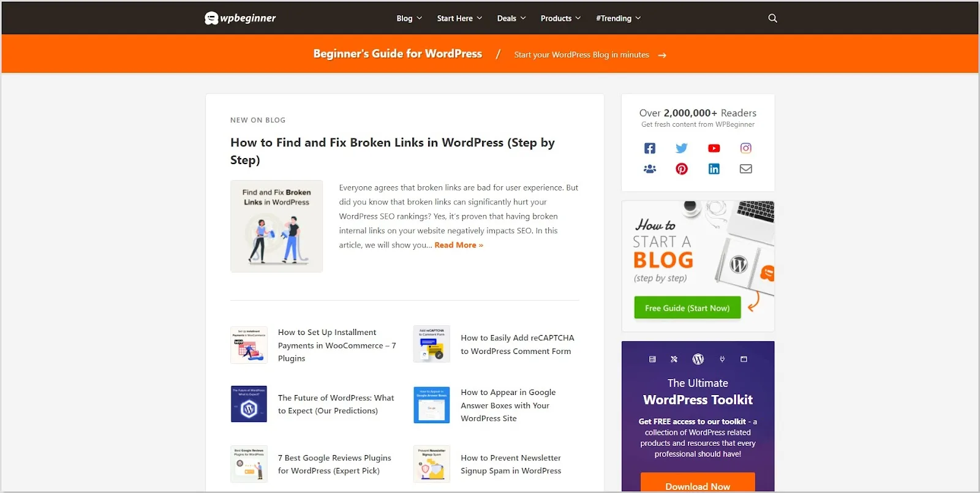Open the LinkedIn icon
Screen dimensions: 980x493
pos(714,169)
